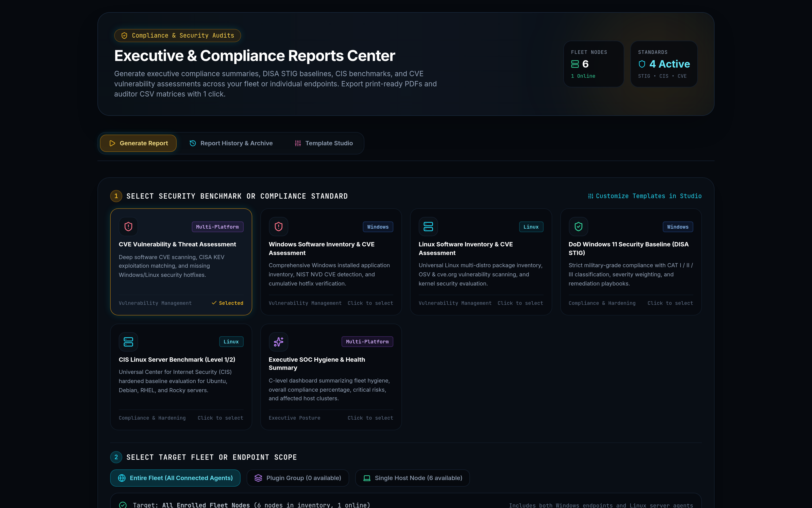The width and height of the screenshot is (812, 508).
Task: Click Multi-Platform tag on Executive SOC card
Action: point(367,342)
